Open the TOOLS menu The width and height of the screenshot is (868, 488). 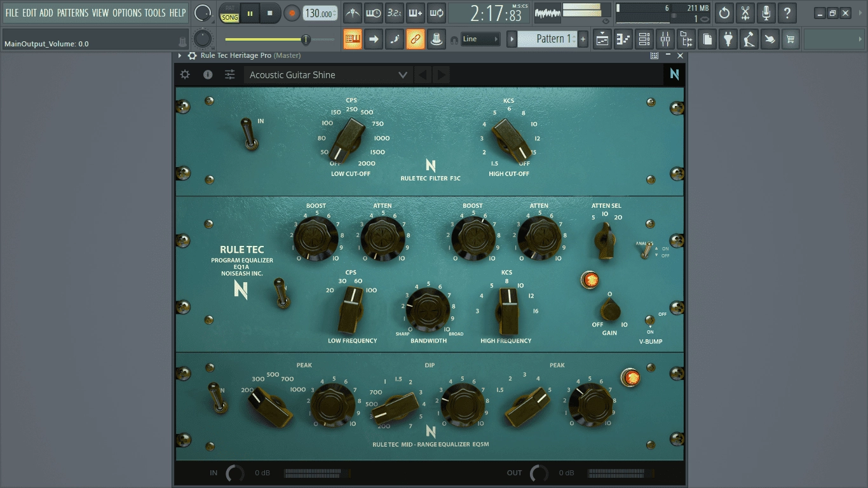tap(155, 13)
